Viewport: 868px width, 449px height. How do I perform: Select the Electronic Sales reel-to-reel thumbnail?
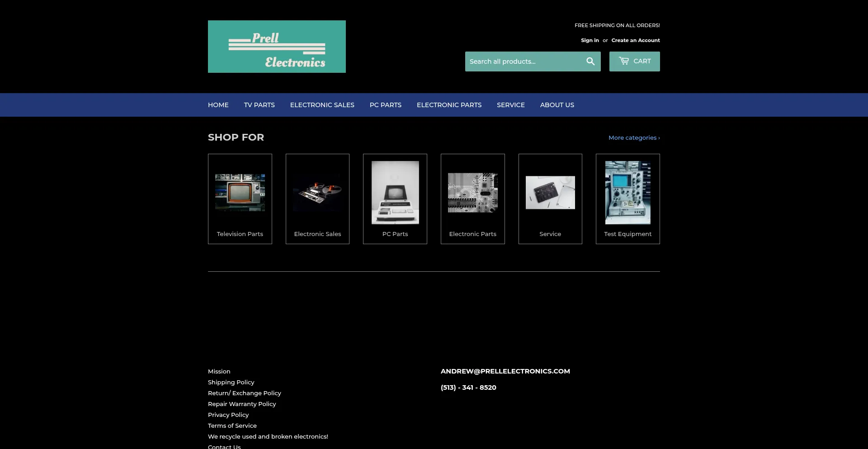317,193
